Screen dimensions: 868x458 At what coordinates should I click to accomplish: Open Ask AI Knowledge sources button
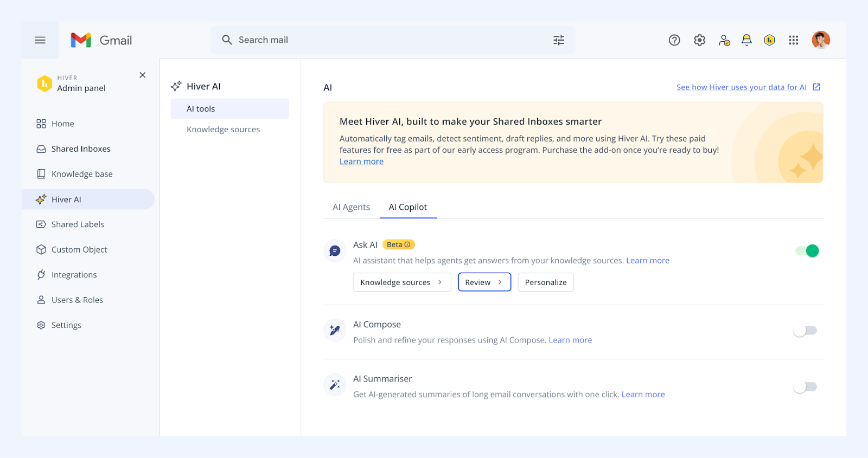coord(402,282)
